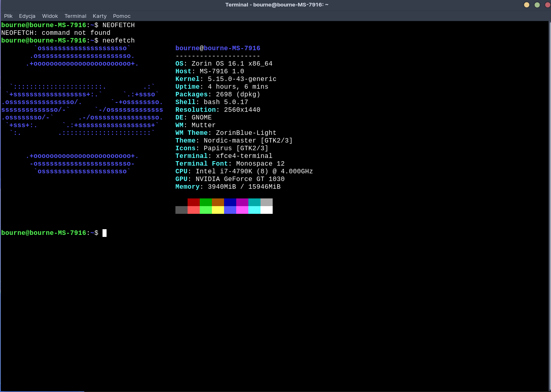Screen dimensions: 551x392
Task: Maximize the terminal window with green button
Action: (537, 5)
